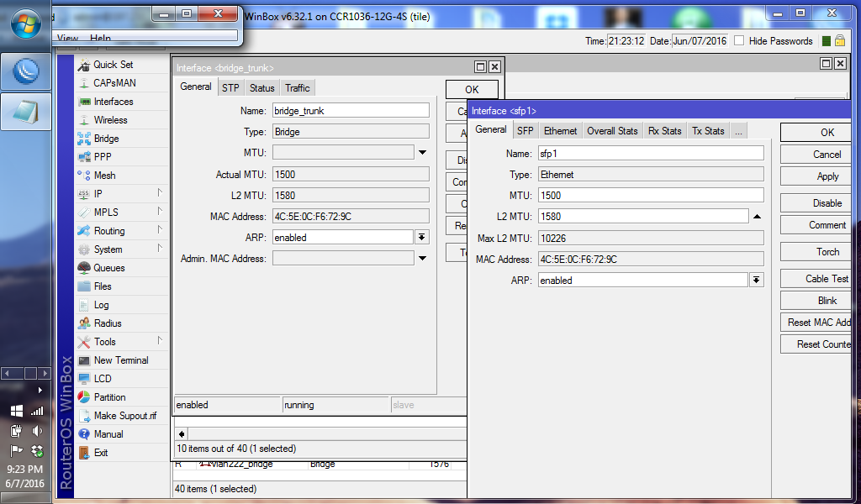The image size is (861, 504).
Task: Switch to STP tab in bridge_trunk
Action: point(230,87)
